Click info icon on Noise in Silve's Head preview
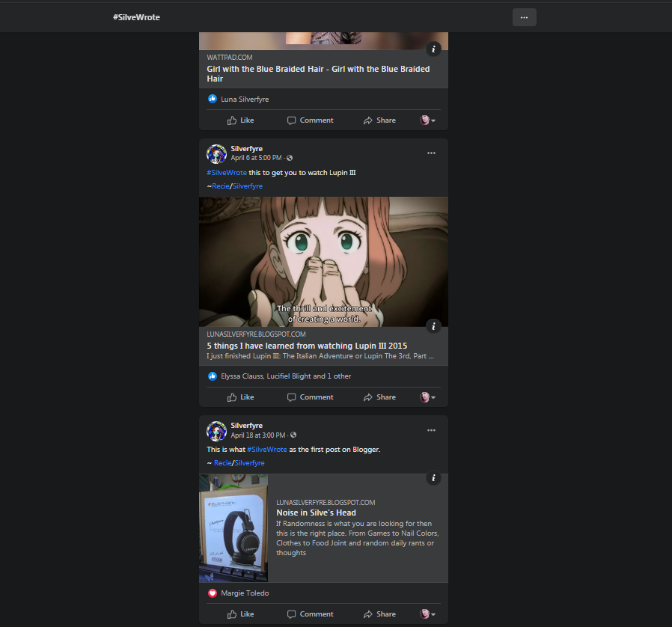 433,478
